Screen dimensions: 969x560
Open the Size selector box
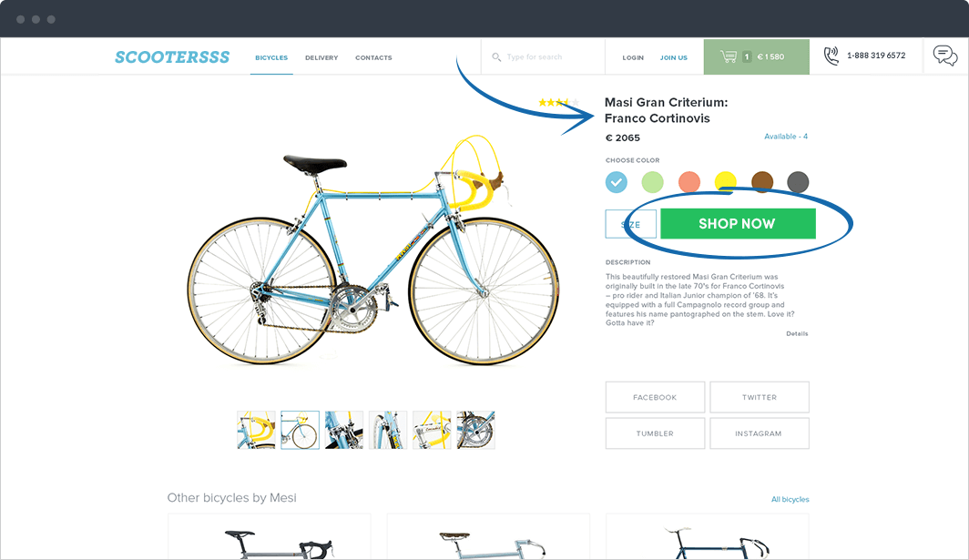630,224
